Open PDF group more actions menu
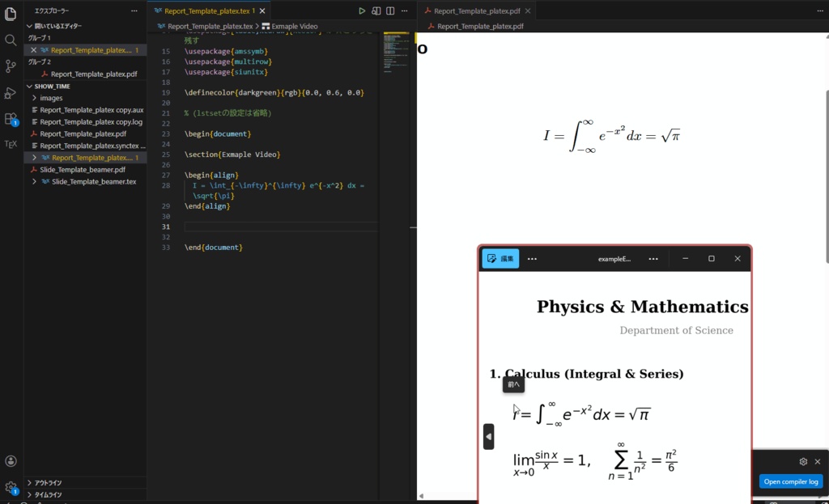Image resolution: width=829 pixels, height=504 pixels. [x=820, y=11]
